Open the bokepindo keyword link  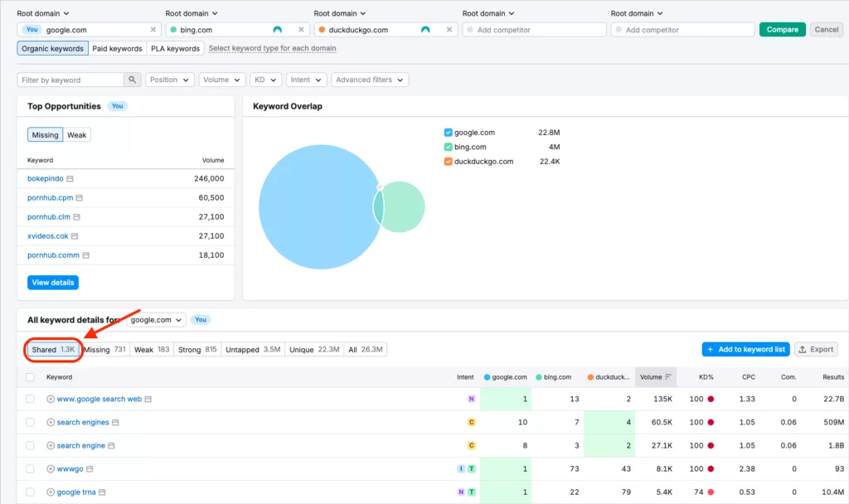tap(46, 179)
